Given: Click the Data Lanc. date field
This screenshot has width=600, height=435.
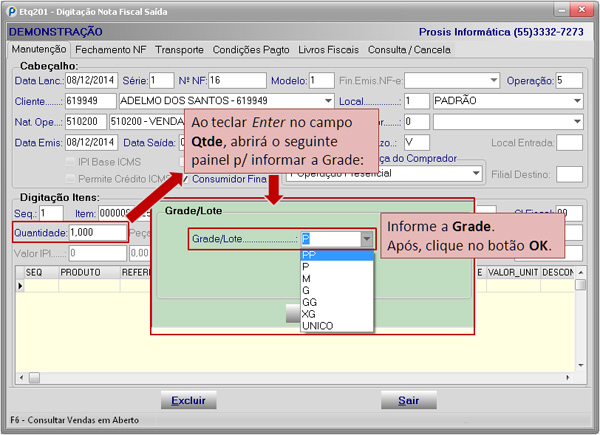Looking at the screenshot, I should click(x=91, y=80).
